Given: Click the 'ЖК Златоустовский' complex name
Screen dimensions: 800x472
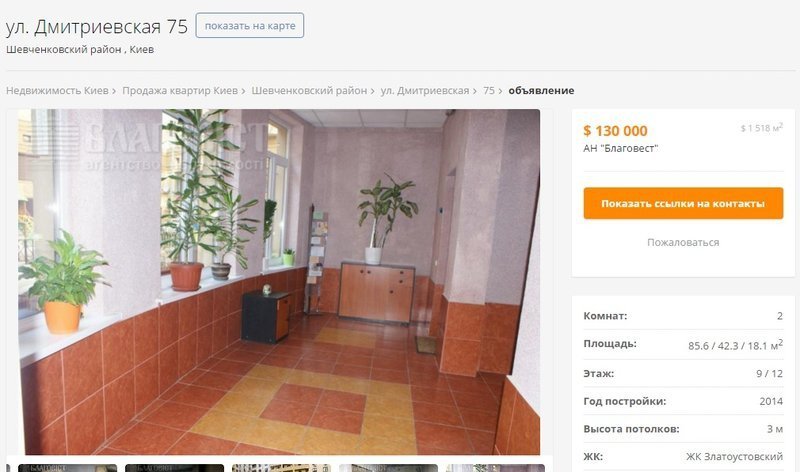Looking at the screenshot, I should 734,456.
